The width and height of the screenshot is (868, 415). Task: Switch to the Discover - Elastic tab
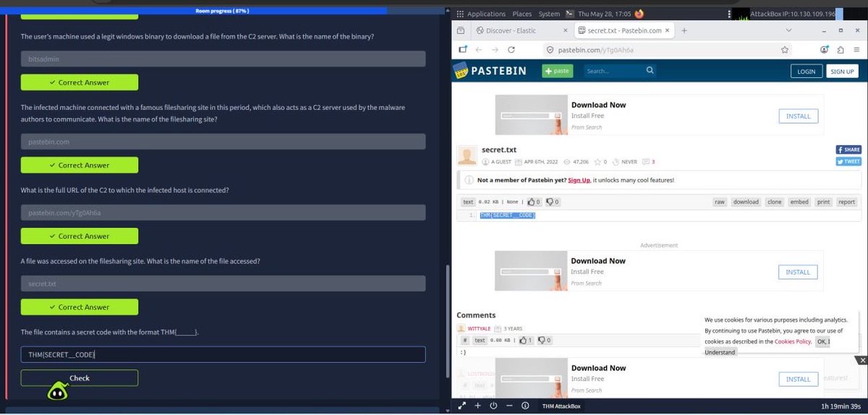coord(522,31)
